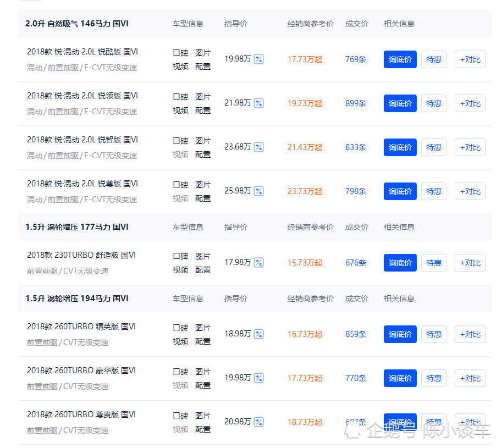Click calculator icon beside 20.98万 price
Screen dimensions: 502x448
(259, 422)
